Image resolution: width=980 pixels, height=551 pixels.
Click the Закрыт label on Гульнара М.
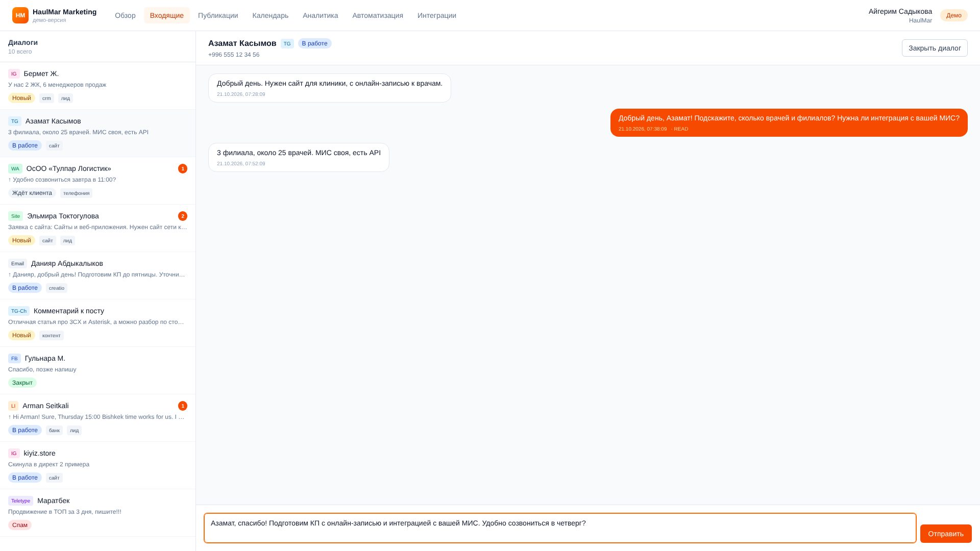point(22,383)
